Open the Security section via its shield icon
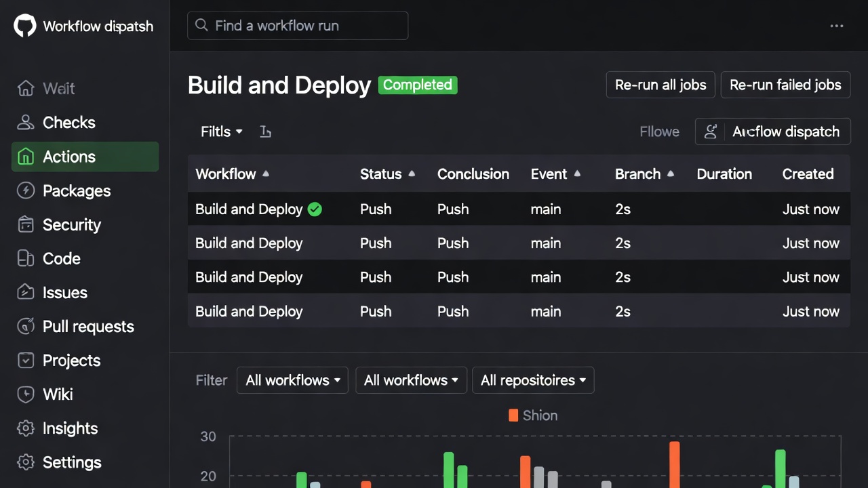 point(26,224)
